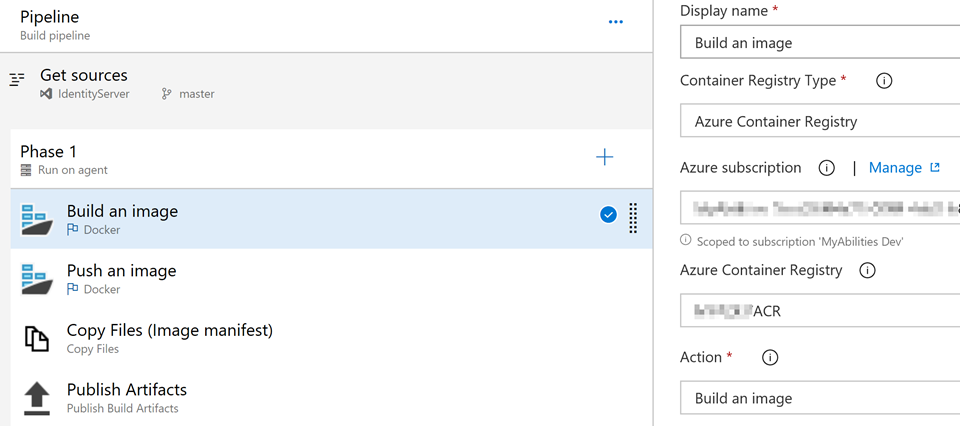Grab the dotted handle on Build an image

[634, 217]
